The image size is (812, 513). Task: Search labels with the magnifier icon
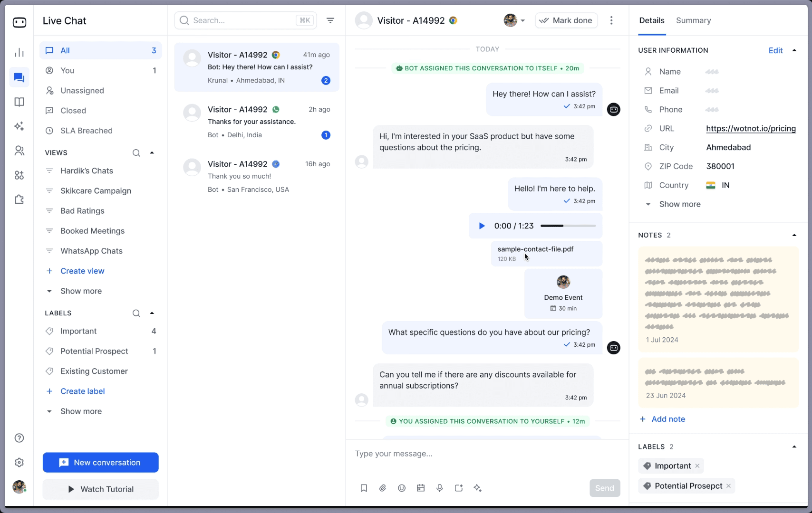[136, 313]
